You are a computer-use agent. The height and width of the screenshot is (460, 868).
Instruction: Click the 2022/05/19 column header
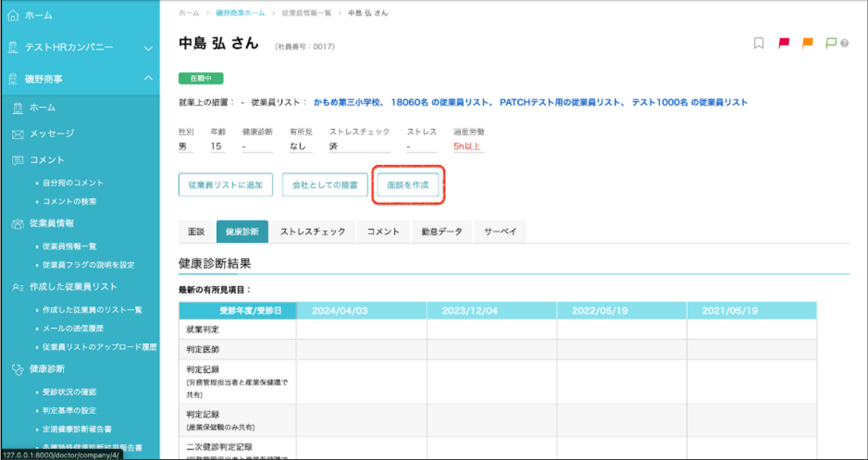622,311
